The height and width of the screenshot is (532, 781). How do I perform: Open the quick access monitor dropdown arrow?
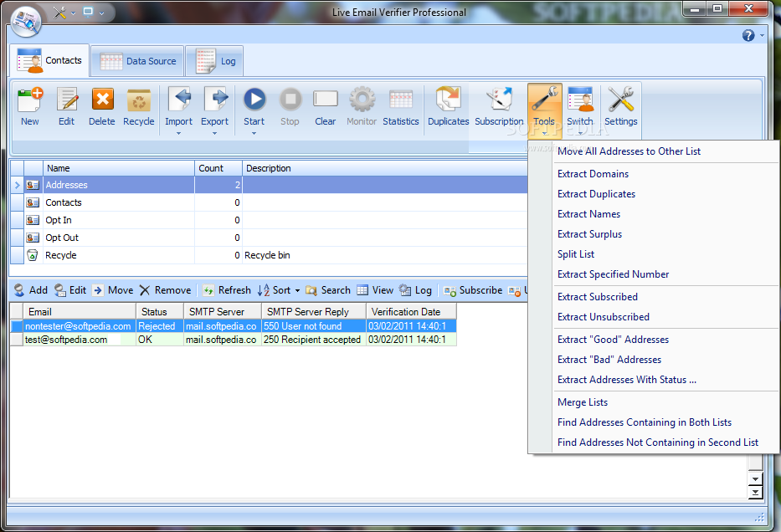pyautogui.click(x=101, y=13)
